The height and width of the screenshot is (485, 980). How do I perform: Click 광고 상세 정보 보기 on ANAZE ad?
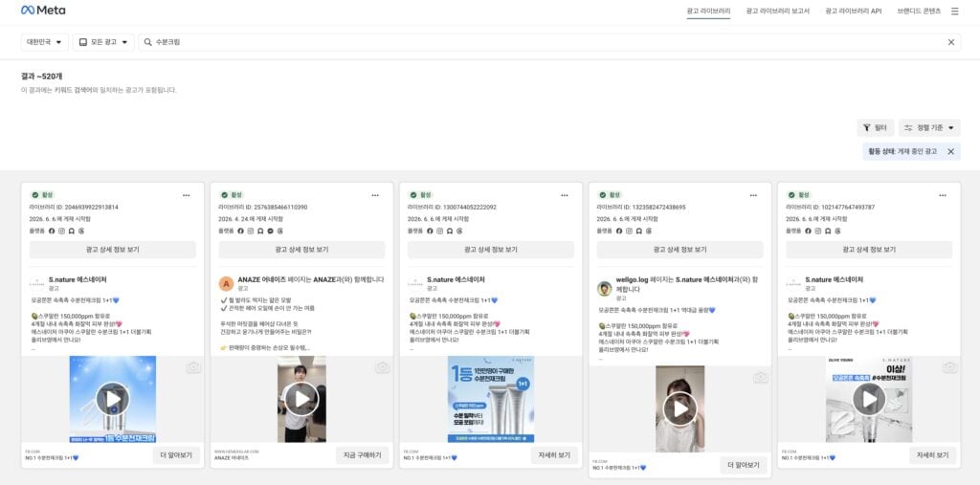tap(301, 250)
